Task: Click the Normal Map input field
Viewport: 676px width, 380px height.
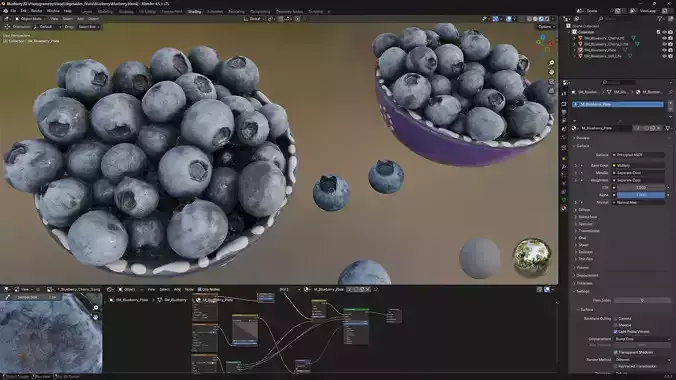Action: pyautogui.click(x=638, y=202)
